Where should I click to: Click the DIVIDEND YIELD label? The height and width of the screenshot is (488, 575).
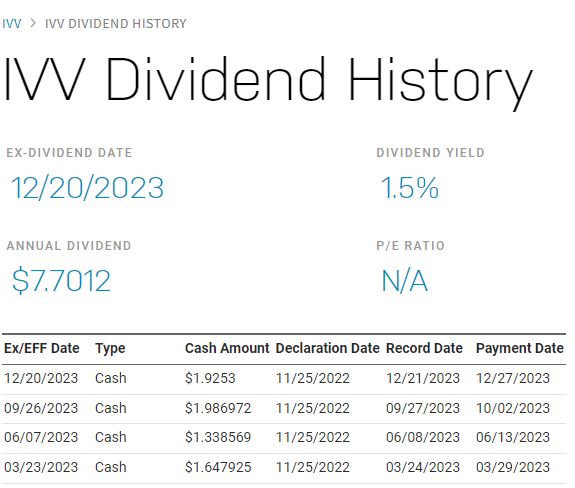pyautogui.click(x=431, y=153)
